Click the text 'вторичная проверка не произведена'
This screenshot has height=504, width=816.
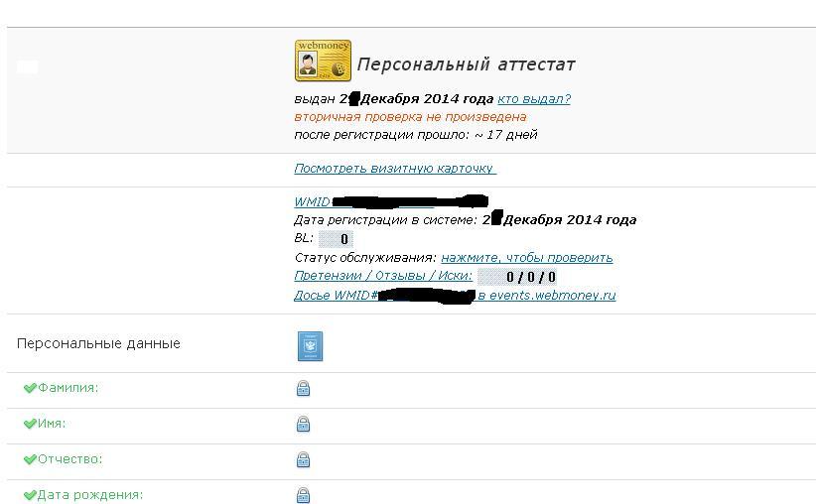click(x=410, y=117)
